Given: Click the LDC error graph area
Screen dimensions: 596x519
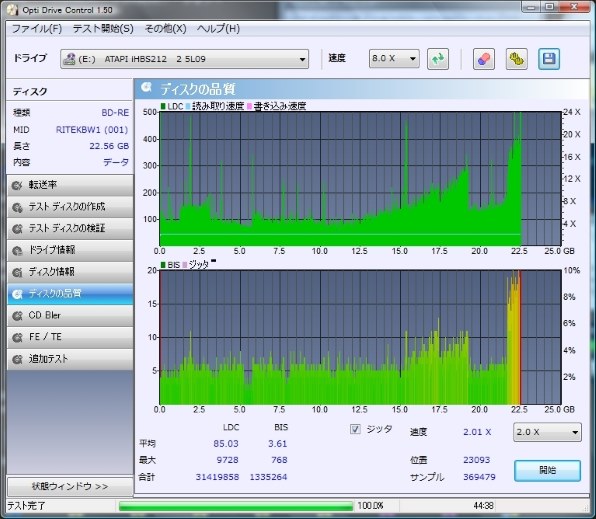Looking at the screenshot, I should (360, 179).
